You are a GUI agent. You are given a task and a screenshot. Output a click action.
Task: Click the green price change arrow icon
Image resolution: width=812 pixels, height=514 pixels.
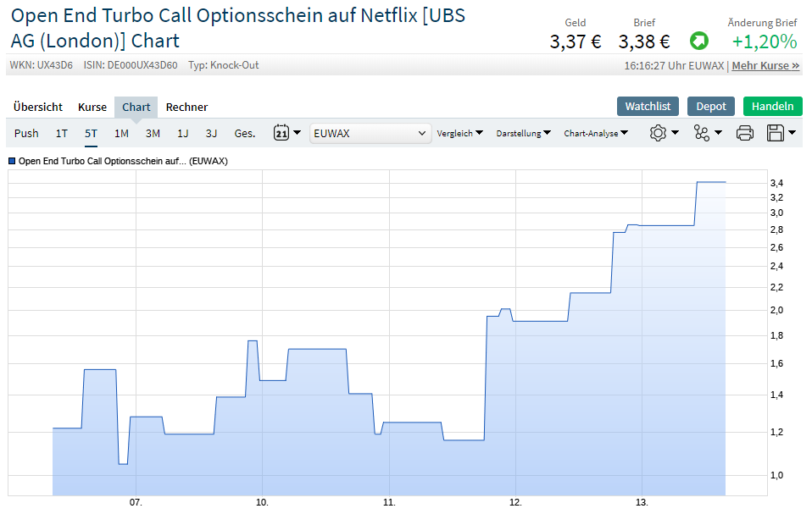[698, 41]
